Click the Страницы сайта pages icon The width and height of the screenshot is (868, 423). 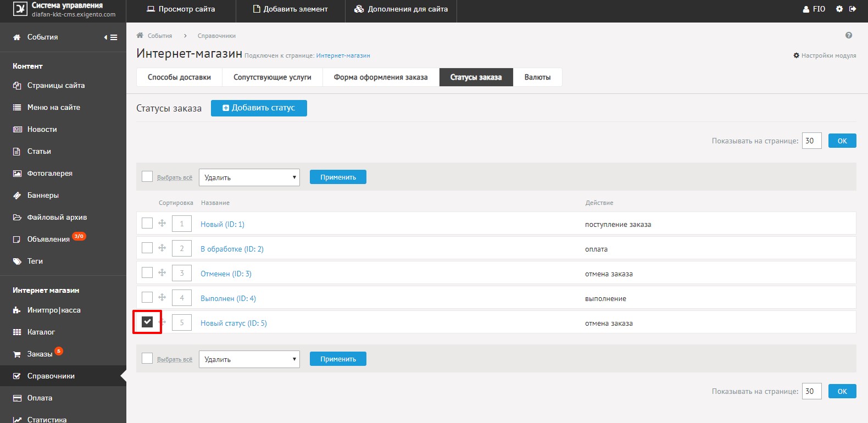[x=17, y=85]
